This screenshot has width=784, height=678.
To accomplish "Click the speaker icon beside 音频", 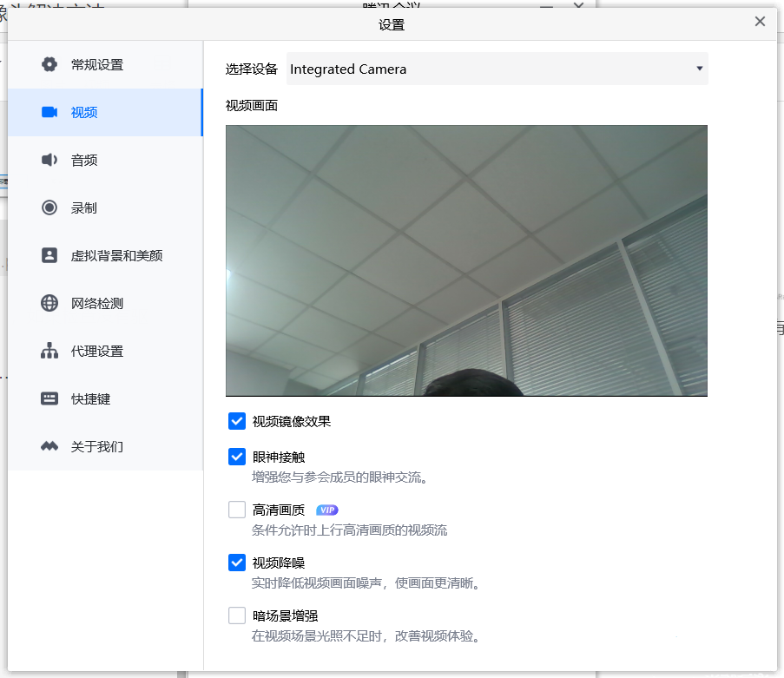I will (x=49, y=160).
